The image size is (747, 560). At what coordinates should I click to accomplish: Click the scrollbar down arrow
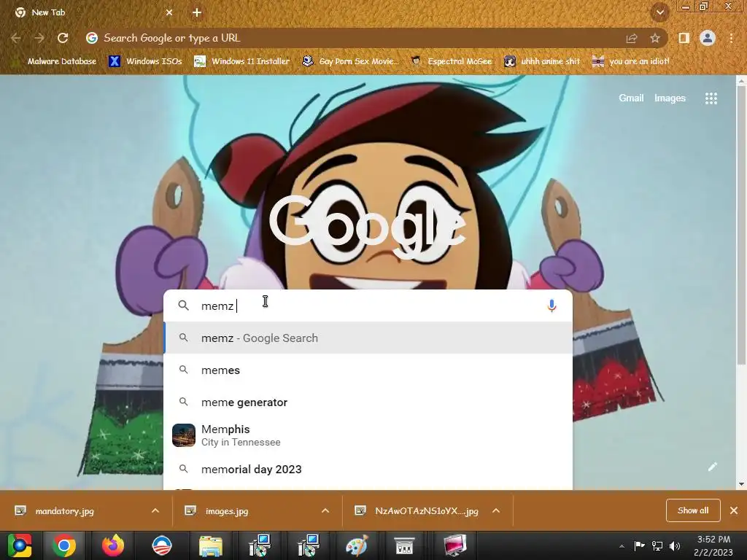[741, 484]
